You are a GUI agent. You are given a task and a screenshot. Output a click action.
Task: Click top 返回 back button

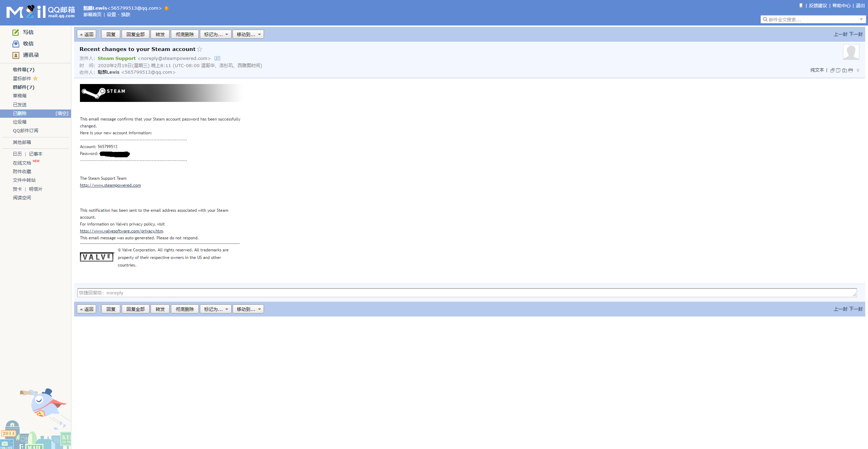[x=86, y=34]
